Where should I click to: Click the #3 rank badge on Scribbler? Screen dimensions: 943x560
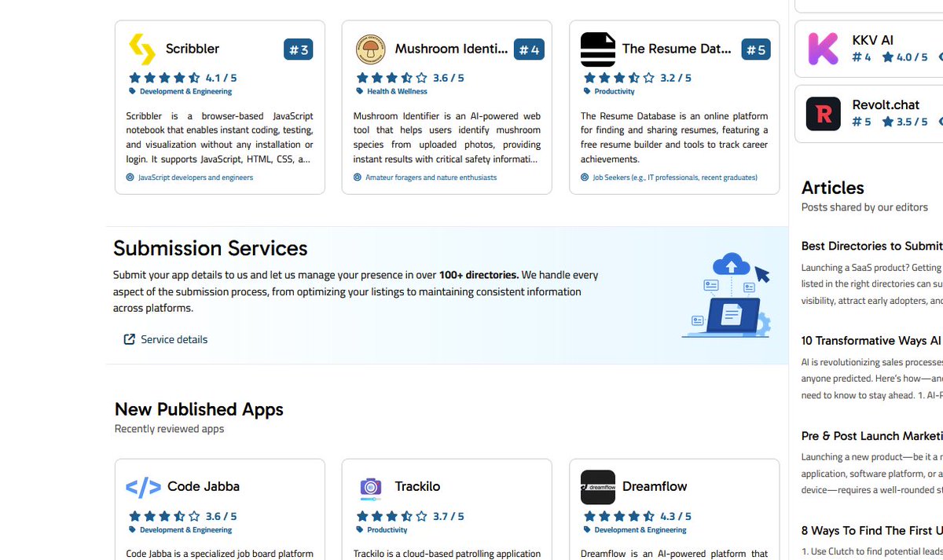(x=299, y=49)
